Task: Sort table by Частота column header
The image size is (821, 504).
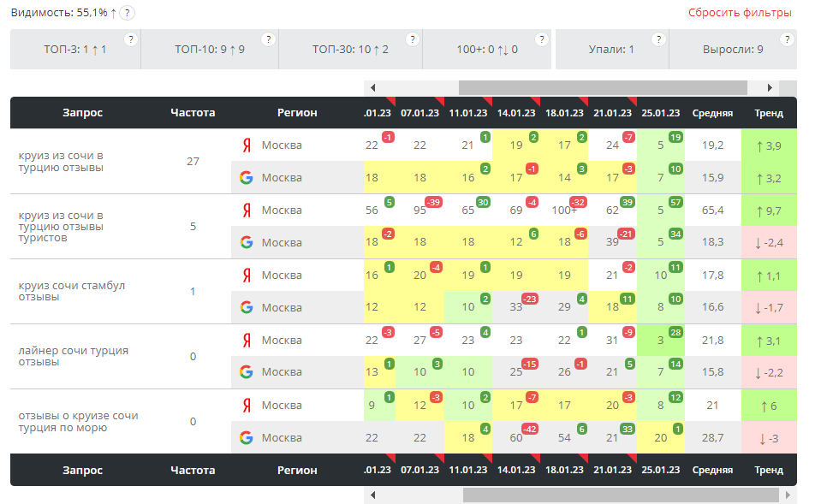Action: pos(193,113)
